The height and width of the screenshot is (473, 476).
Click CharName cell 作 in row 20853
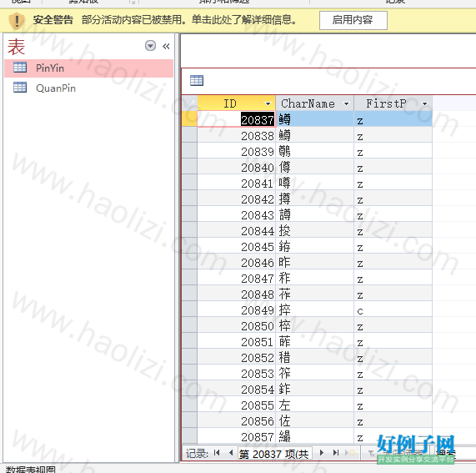click(314, 373)
